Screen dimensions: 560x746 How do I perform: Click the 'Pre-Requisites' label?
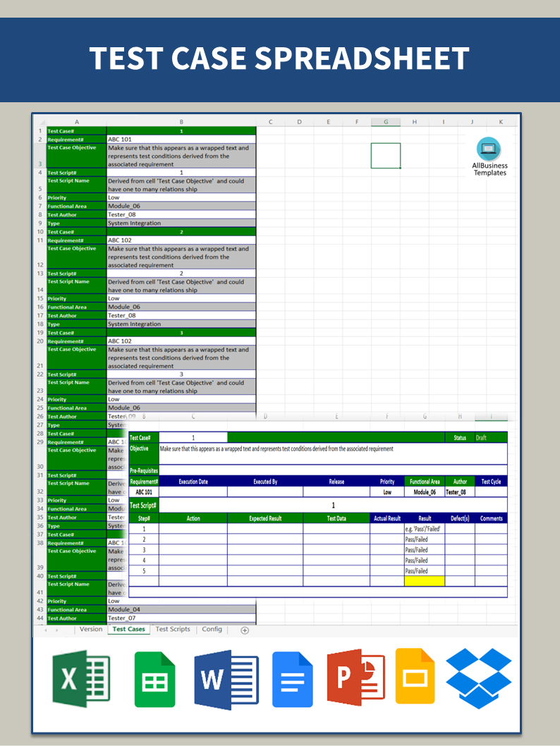(144, 470)
